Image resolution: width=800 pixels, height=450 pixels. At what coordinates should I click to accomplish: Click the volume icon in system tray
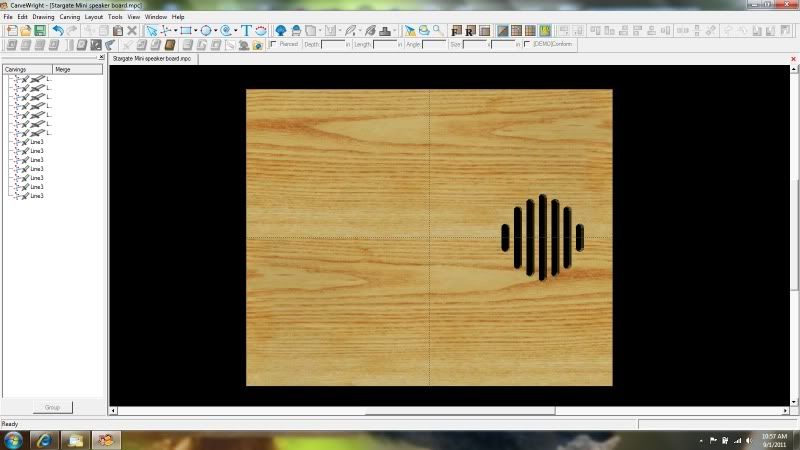click(748, 440)
